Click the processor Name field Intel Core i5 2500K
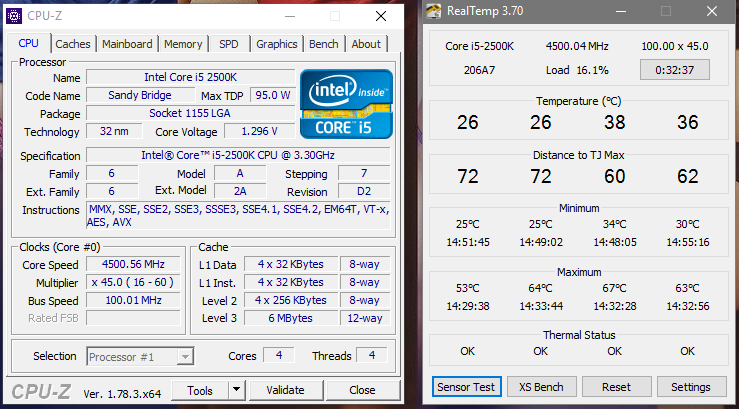 [x=191, y=77]
